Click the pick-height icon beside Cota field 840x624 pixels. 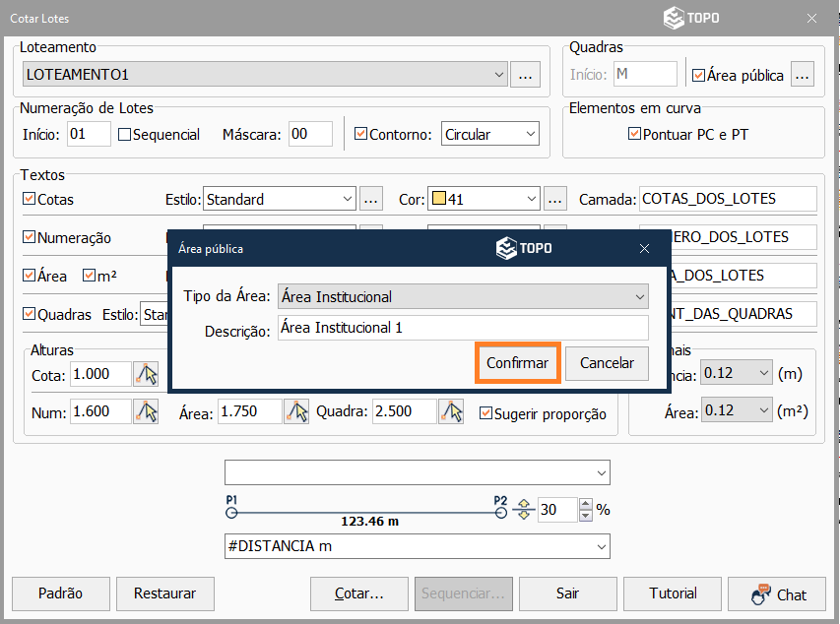click(146, 374)
